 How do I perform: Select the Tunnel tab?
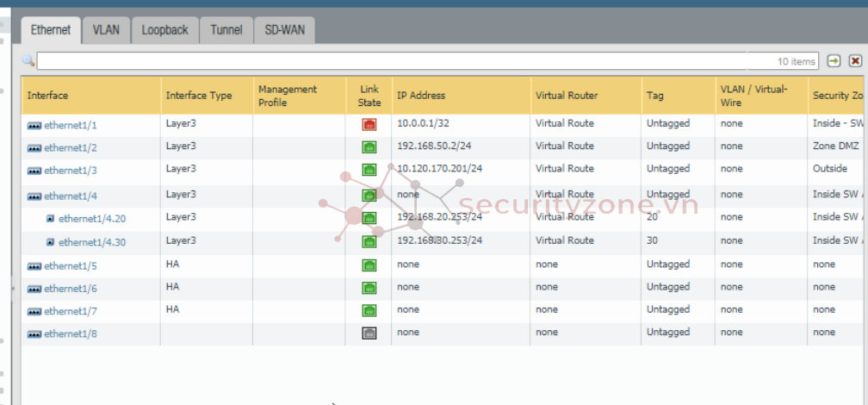click(x=226, y=30)
